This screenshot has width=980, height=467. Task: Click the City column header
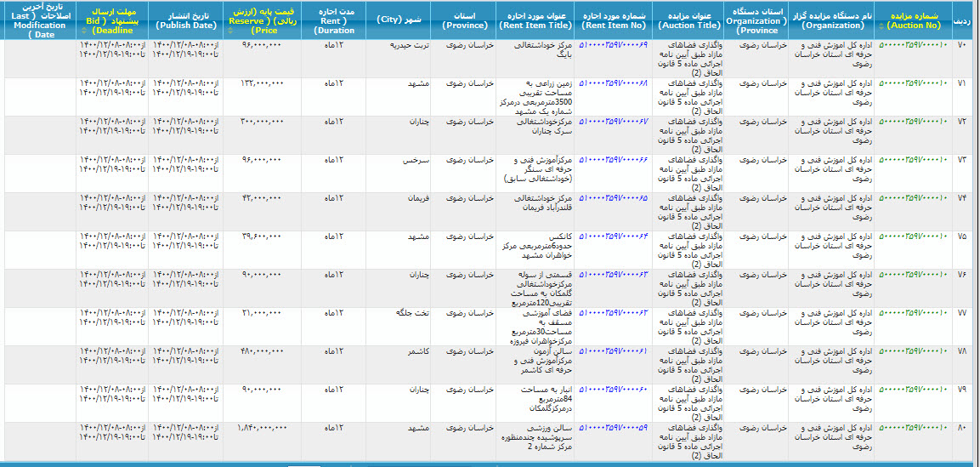click(399, 19)
